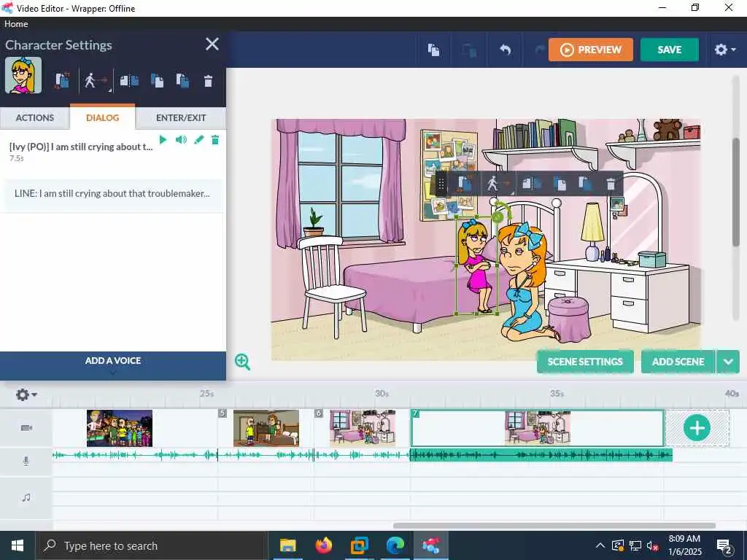Click swap character icon on floating stage toolbar

coord(465,184)
